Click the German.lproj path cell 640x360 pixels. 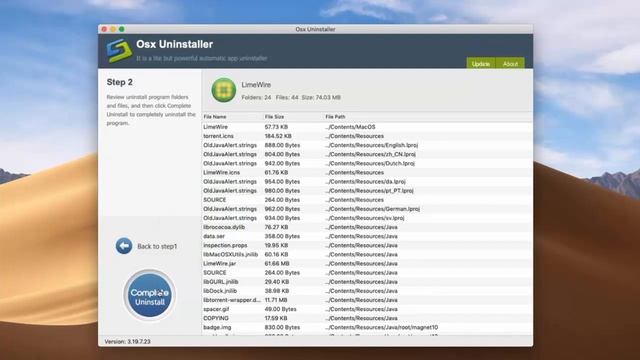pos(373,209)
